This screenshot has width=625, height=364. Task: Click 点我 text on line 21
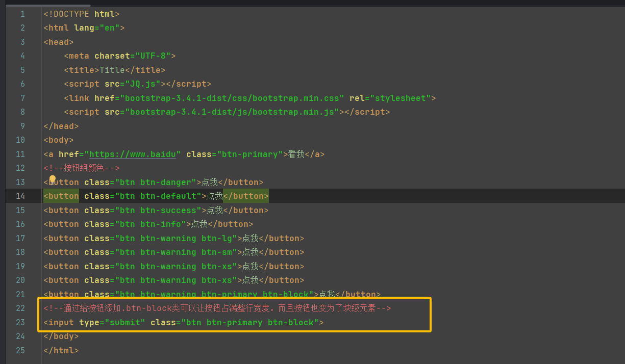(327, 294)
